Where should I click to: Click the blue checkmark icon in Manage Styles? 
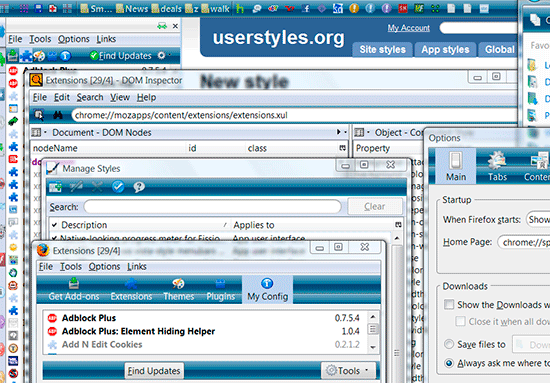click(118, 187)
